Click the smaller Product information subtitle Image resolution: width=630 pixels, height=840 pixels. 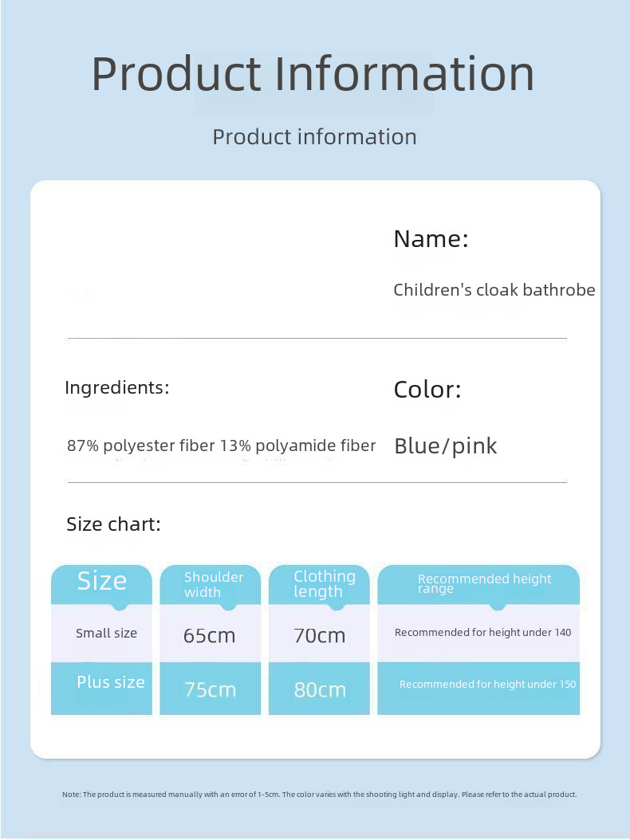(314, 137)
